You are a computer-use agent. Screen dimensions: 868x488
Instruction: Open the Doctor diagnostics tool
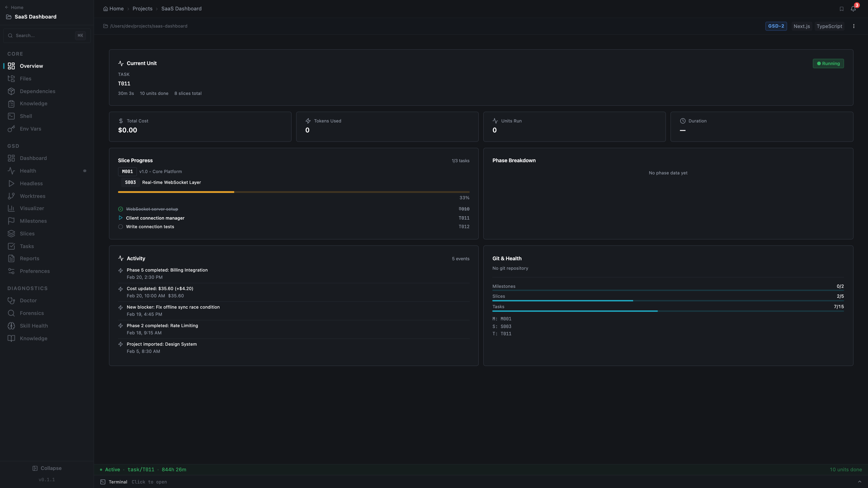click(27, 300)
